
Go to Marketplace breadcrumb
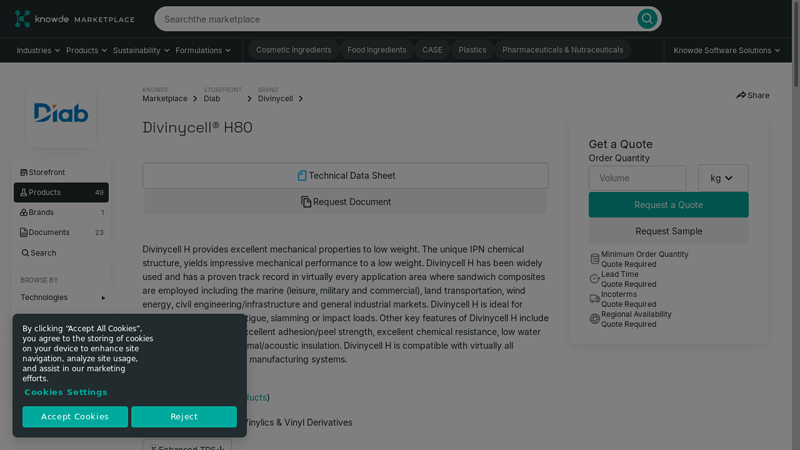coord(165,98)
